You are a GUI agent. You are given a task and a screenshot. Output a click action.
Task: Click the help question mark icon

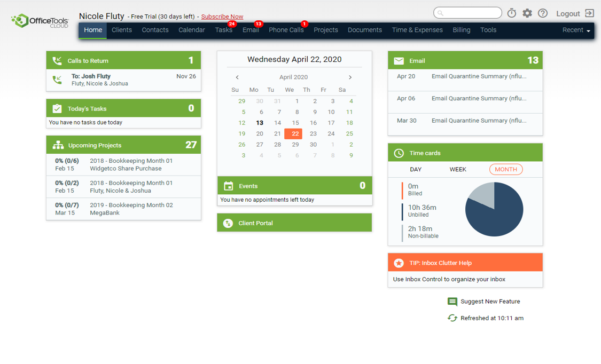(x=543, y=13)
